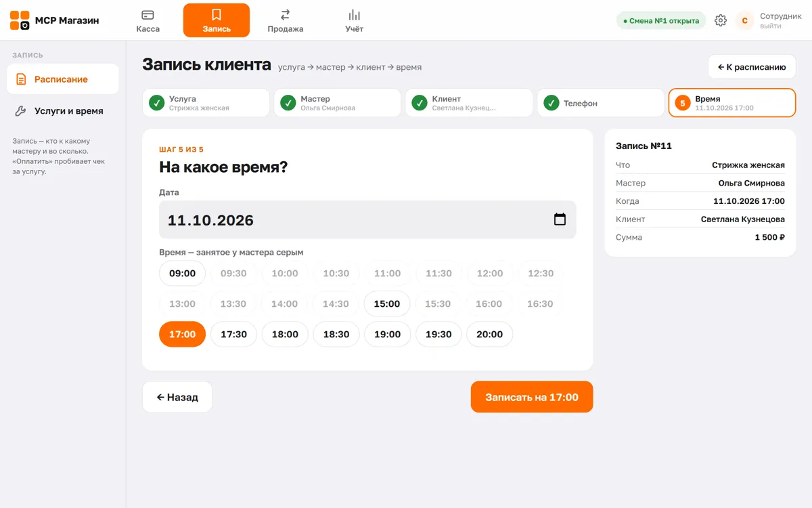This screenshot has height=508, width=812.
Task: Click the greyed-out 12:00 slot
Action: pyautogui.click(x=490, y=274)
